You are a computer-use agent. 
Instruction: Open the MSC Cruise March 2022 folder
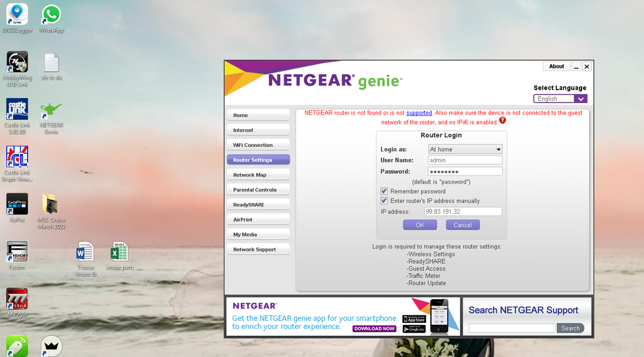pos(52,211)
